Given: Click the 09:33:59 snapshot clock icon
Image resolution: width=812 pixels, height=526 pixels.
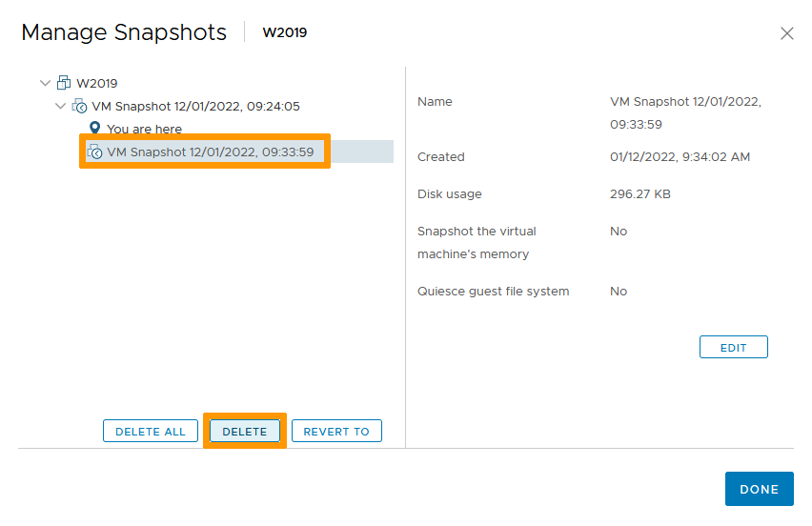Looking at the screenshot, I should pos(94,152).
